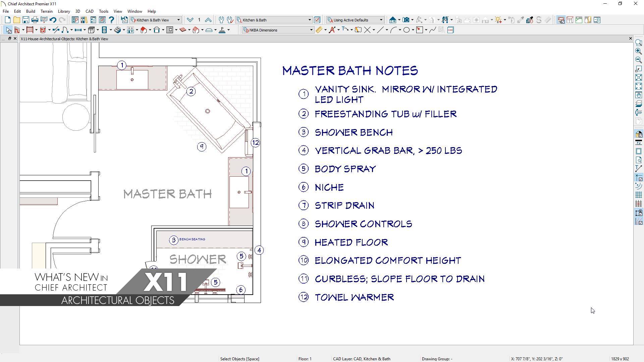The image size is (644, 362).
Task: Click the MASTER BATH NOTES heading text
Action: pyautogui.click(x=350, y=71)
